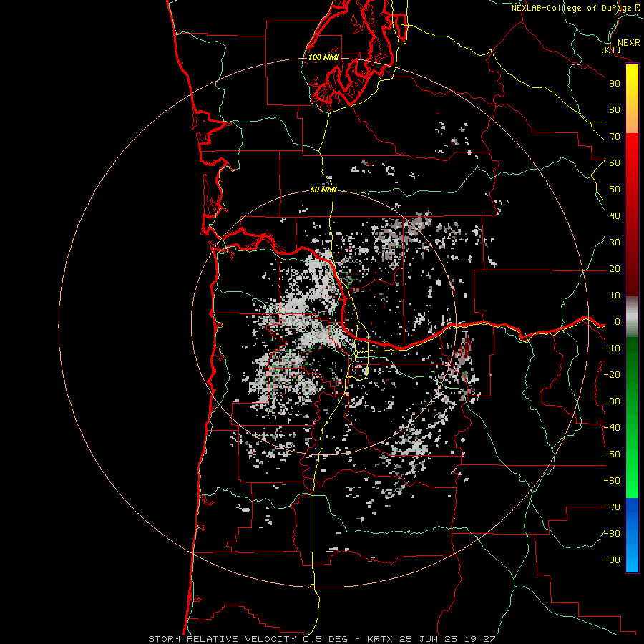Click the NEXLAB-College of DuPage credit text
This screenshot has width=644, height=644.
point(571,8)
